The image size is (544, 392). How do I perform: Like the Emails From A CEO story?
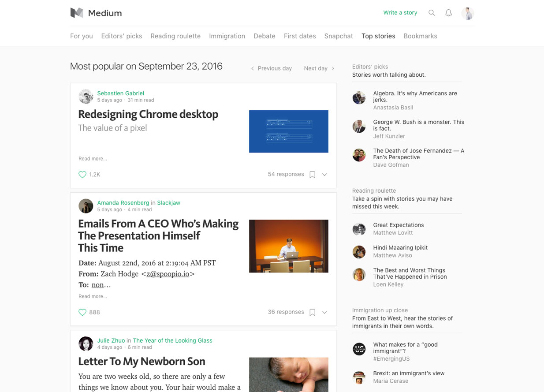[x=82, y=312]
